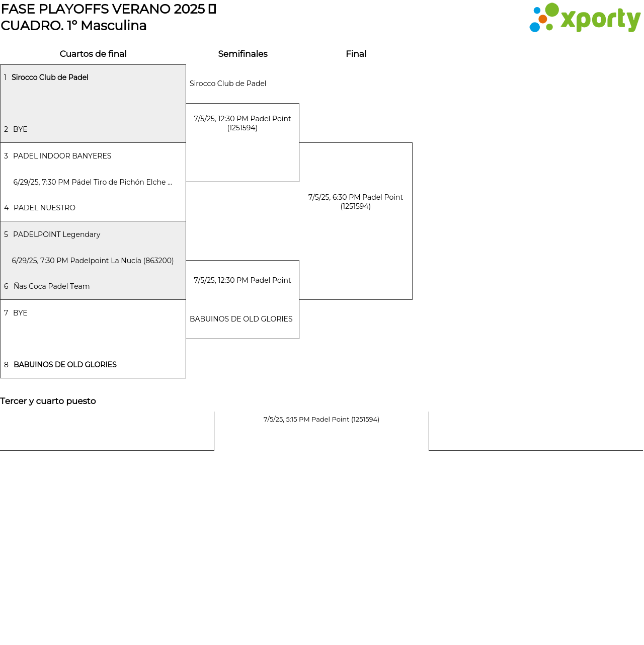Select the PADELPOINT Legendary team

click(56, 234)
